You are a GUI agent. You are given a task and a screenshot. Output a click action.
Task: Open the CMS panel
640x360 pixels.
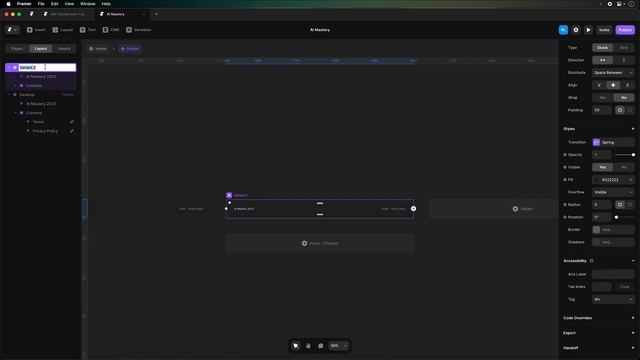[111, 30]
